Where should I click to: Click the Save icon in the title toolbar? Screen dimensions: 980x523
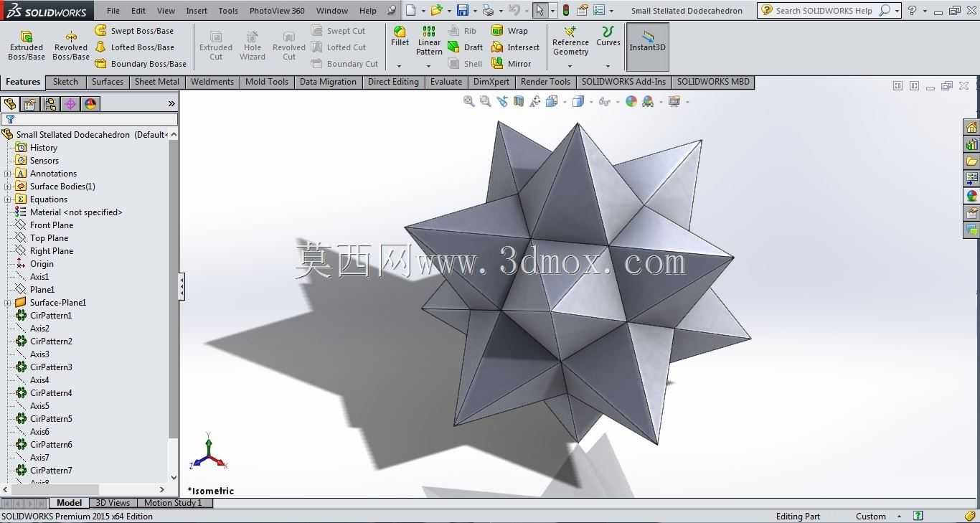pyautogui.click(x=463, y=10)
